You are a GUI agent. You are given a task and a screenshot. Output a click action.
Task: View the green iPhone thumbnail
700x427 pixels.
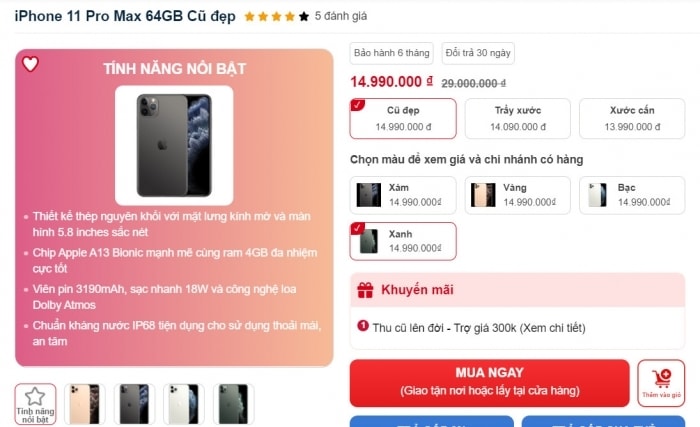[x=233, y=404]
